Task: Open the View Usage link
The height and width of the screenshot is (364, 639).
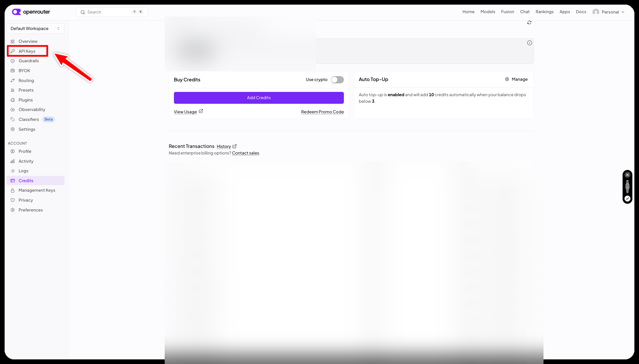Action: point(185,112)
